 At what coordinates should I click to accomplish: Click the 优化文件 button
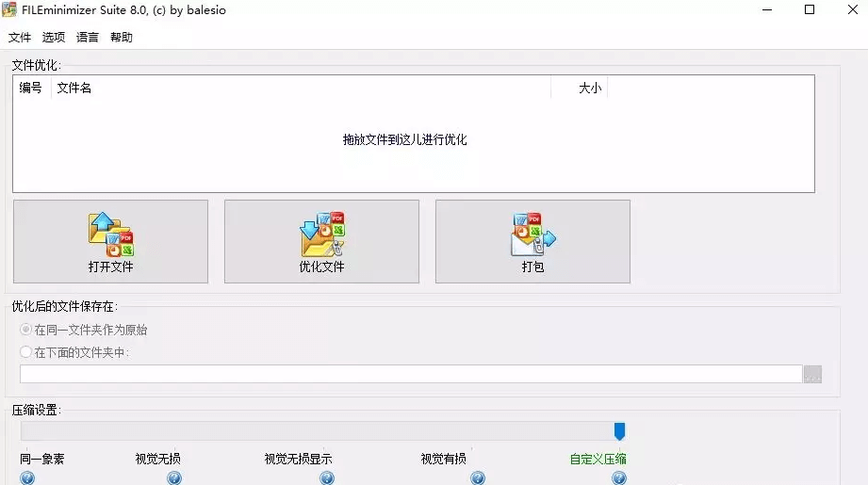[x=321, y=242]
